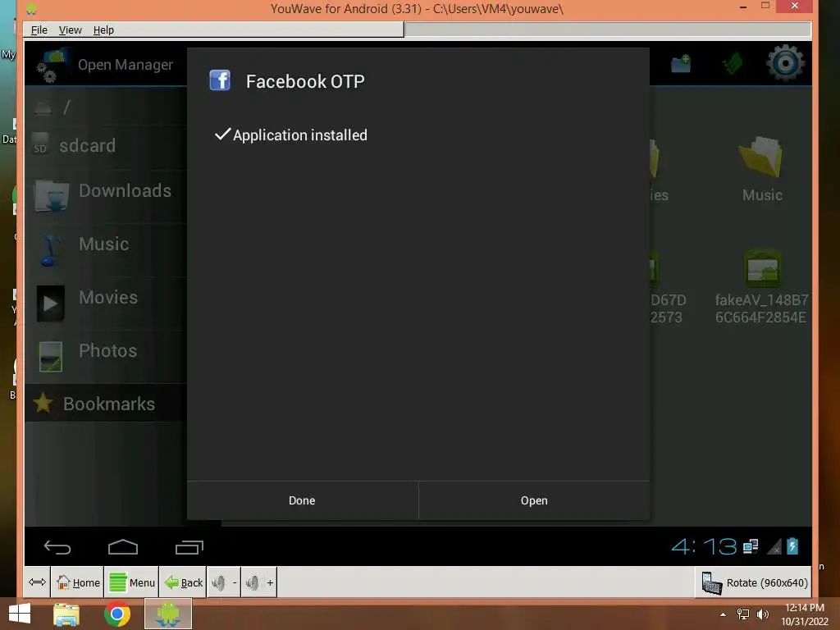Image resolution: width=840 pixels, height=630 pixels.
Task: Open Music in the sidebar
Action: click(106, 248)
